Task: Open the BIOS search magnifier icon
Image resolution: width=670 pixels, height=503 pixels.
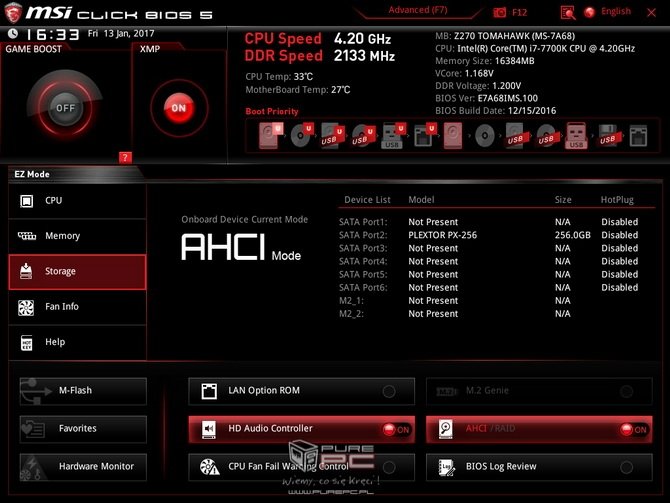Action: click(x=567, y=13)
